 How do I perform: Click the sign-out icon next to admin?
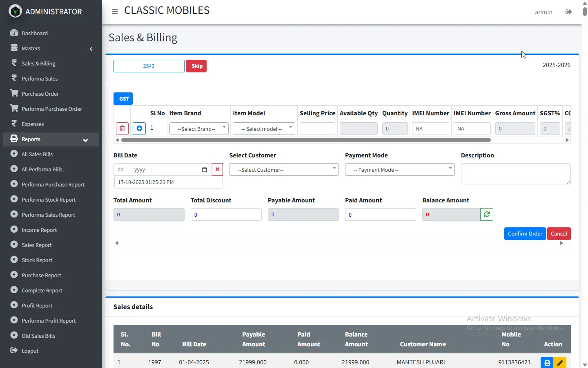(568, 12)
